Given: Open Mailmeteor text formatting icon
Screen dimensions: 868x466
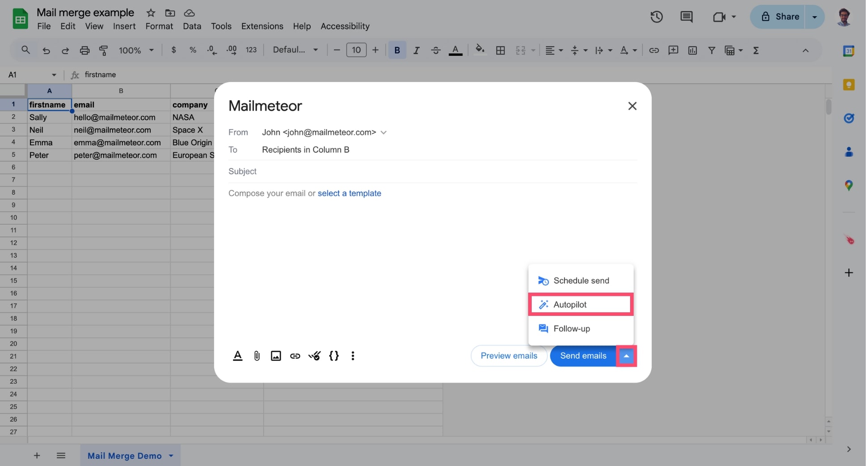Looking at the screenshot, I should point(237,356).
